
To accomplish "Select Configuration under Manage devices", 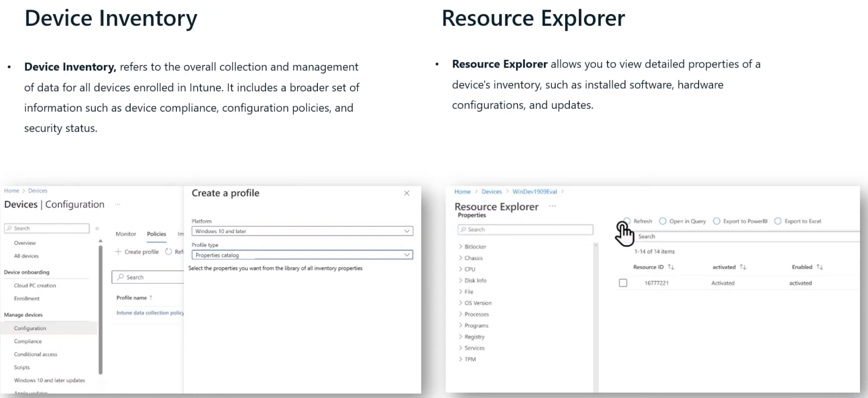I will pos(49,328).
